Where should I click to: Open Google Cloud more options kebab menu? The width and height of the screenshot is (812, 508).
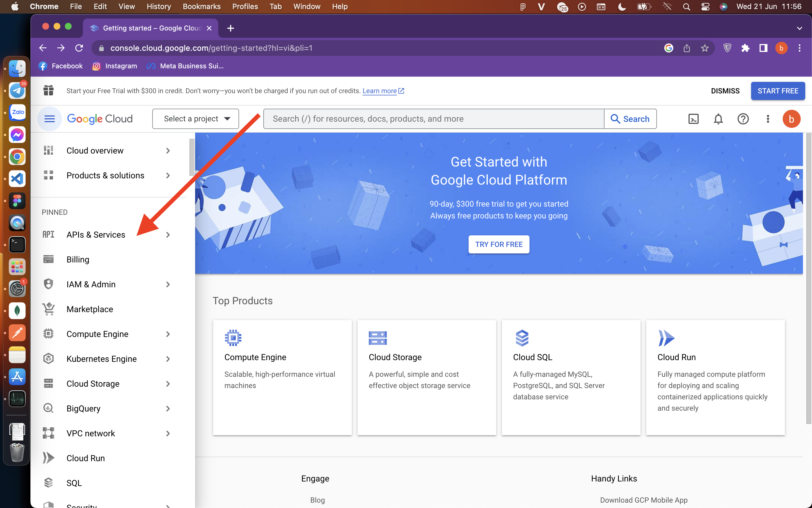point(768,119)
